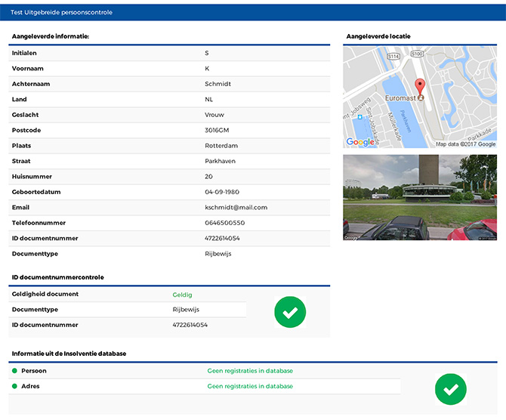506x420 pixels.
Task: Select the email value kschmidt@mail.com
Action: point(236,207)
